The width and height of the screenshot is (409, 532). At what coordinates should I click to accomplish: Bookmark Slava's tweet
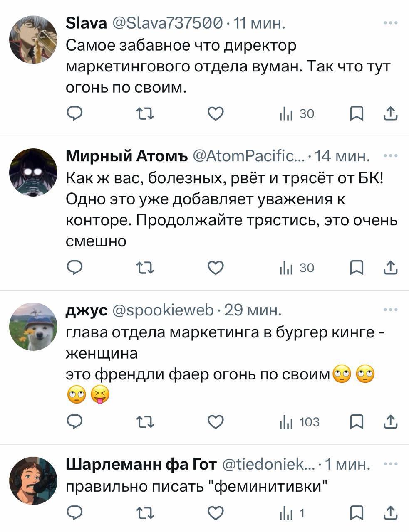coord(357,113)
